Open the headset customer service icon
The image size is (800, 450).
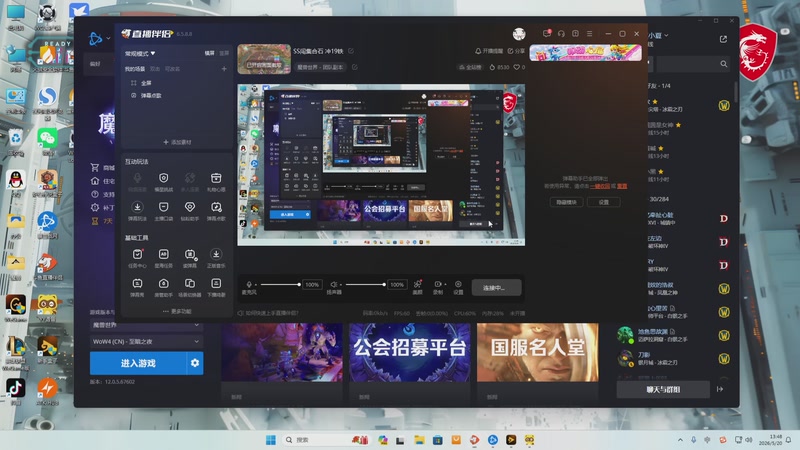[x=561, y=34]
